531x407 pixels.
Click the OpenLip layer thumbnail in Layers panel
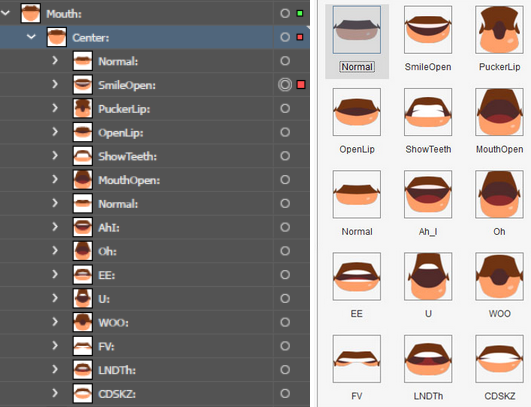pos(83,132)
